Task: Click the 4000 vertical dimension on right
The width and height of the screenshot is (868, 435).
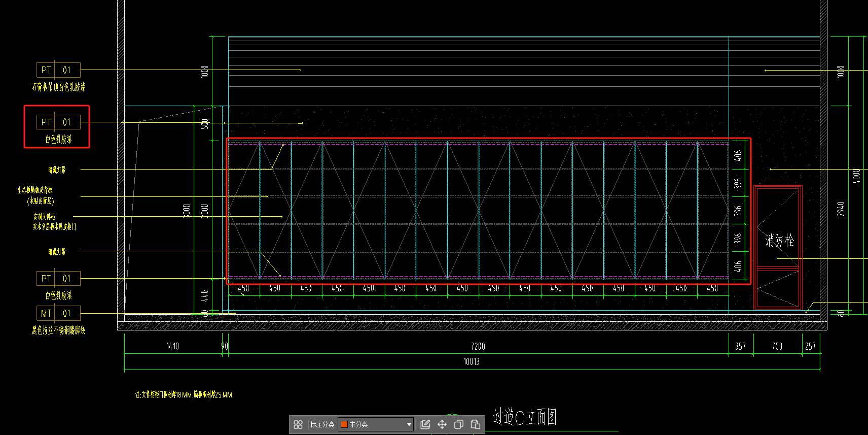Action: tap(856, 176)
